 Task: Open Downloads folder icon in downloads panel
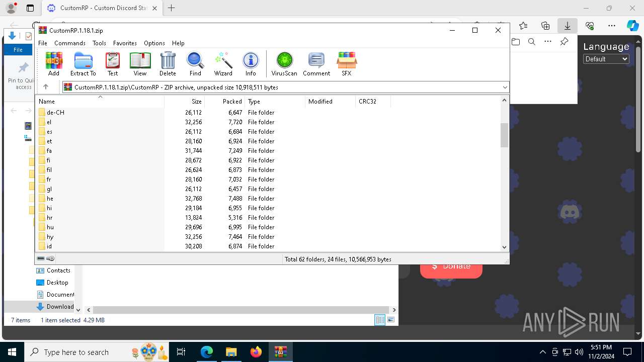[515, 42]
